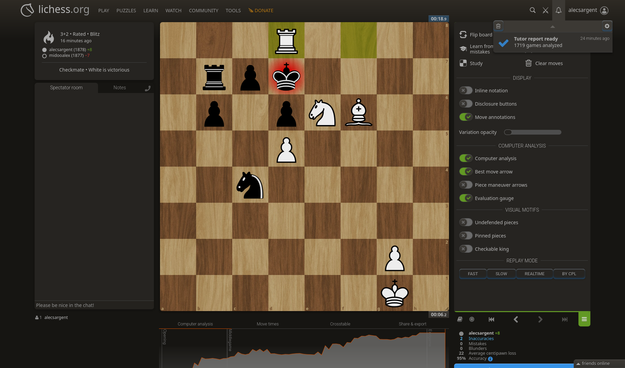Click the blue checkmark of Tutor report
Viewport: 625px width, 368px height.
(503, 42)
